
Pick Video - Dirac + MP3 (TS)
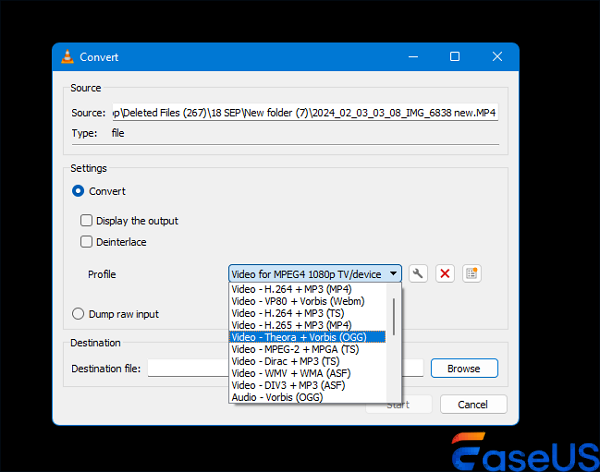pos(307,361)
